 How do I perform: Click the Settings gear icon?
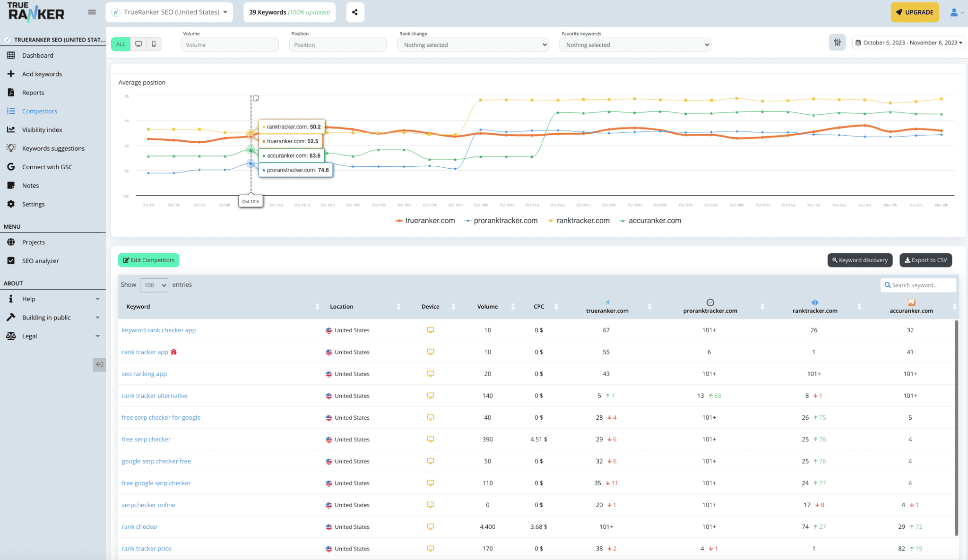pos(11,204)
